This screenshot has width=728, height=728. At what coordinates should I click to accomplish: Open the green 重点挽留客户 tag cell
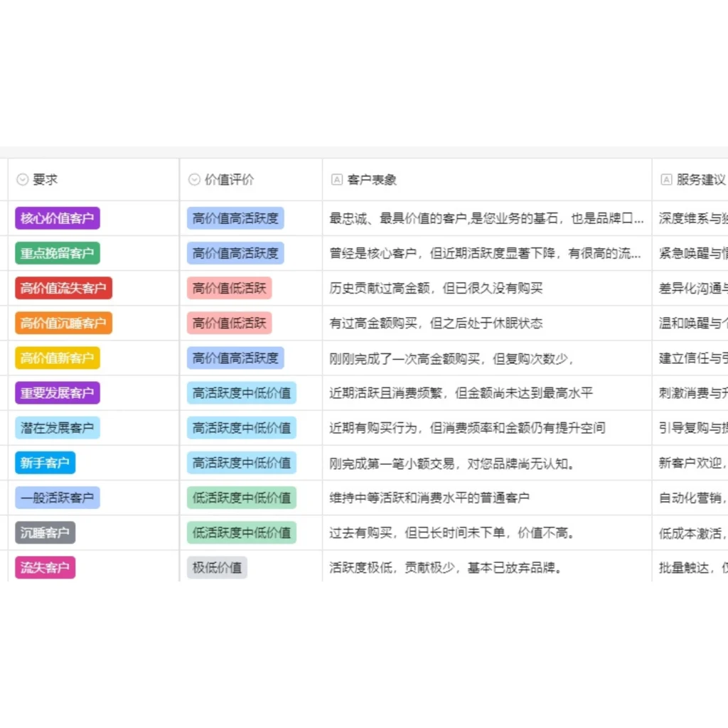click(58, 253)
